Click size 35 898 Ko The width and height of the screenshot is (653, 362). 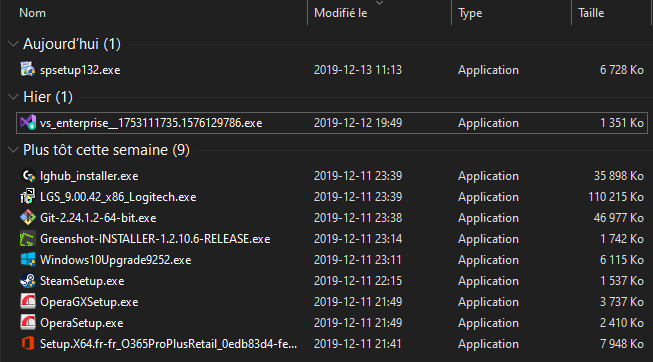(618, 176)
